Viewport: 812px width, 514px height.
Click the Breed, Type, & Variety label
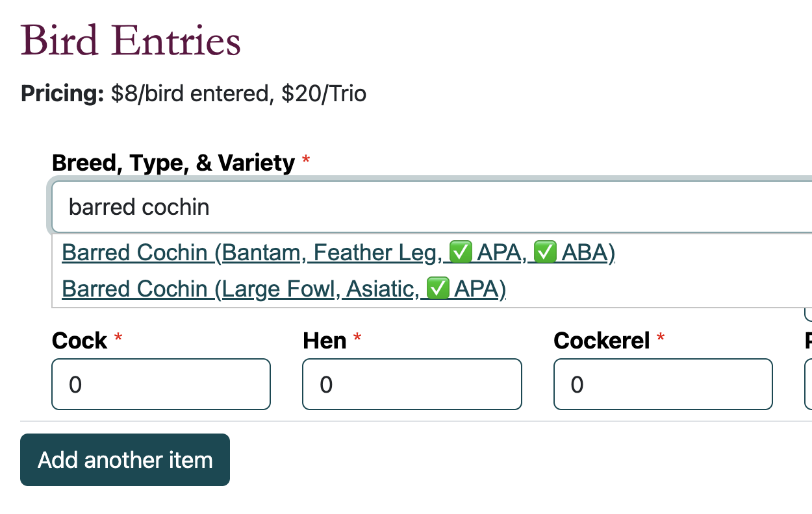[173, 163]
